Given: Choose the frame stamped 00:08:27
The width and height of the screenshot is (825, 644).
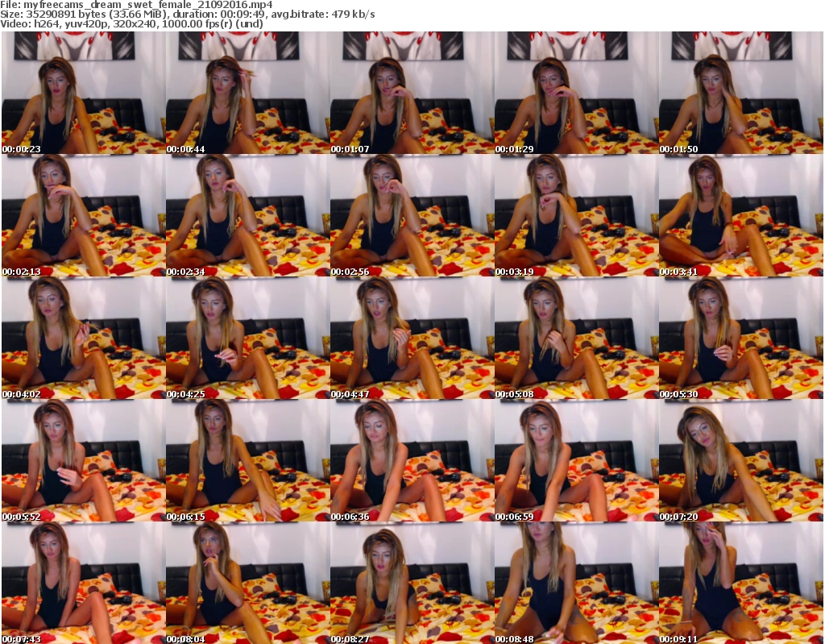Looking at the screenshot, I should tap(412, 583).
